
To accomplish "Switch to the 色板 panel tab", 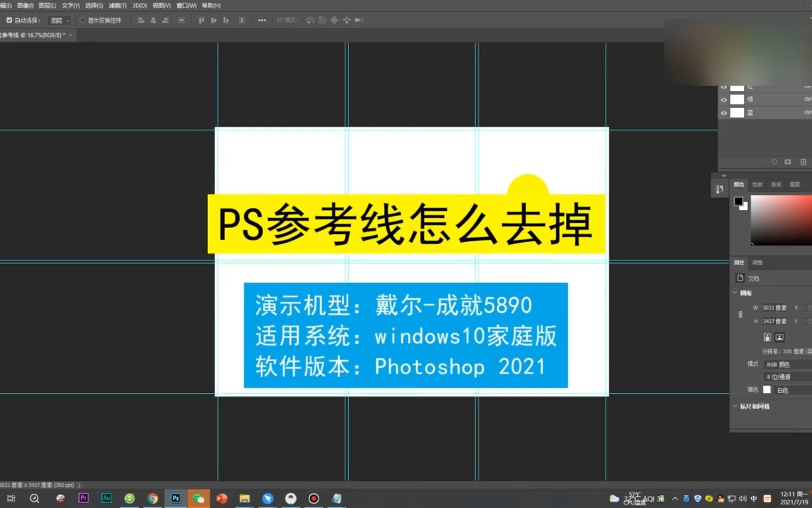I will 757,184.
